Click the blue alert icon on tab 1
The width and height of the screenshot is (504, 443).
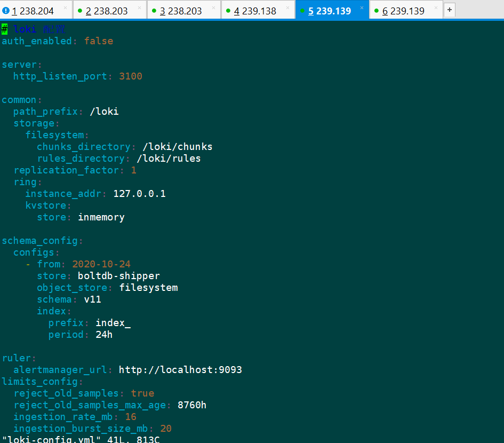click(x=5, y=11)
